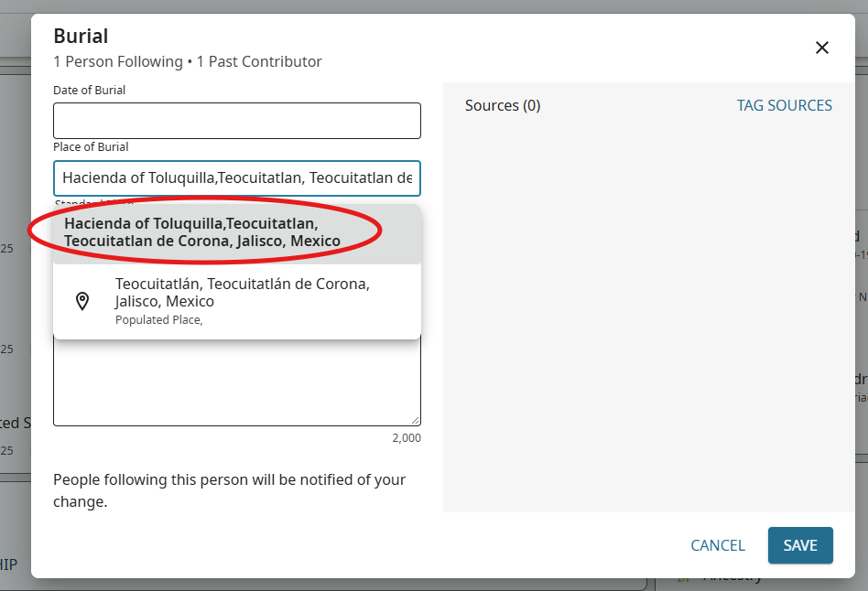The width and height of the screenshot is (868, 591).
Task: Click the map pin icon beside Teocuitatlán
Action: [82, 301]
